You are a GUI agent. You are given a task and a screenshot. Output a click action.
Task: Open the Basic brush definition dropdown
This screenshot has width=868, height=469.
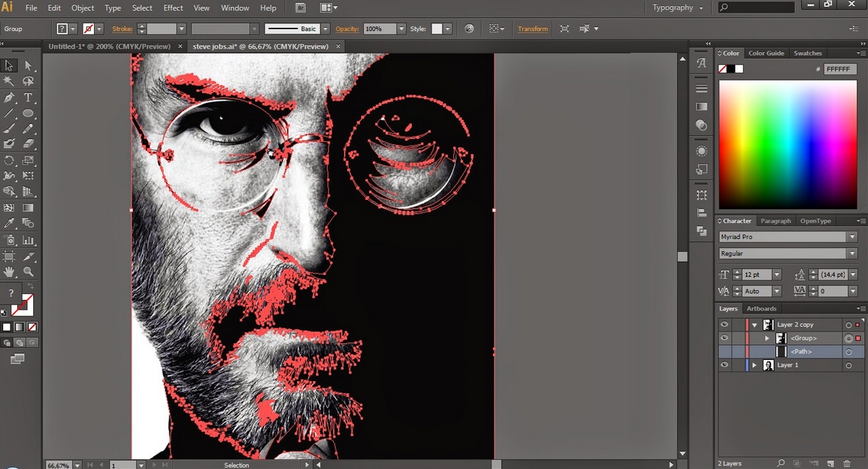click(x=325, y=29)
